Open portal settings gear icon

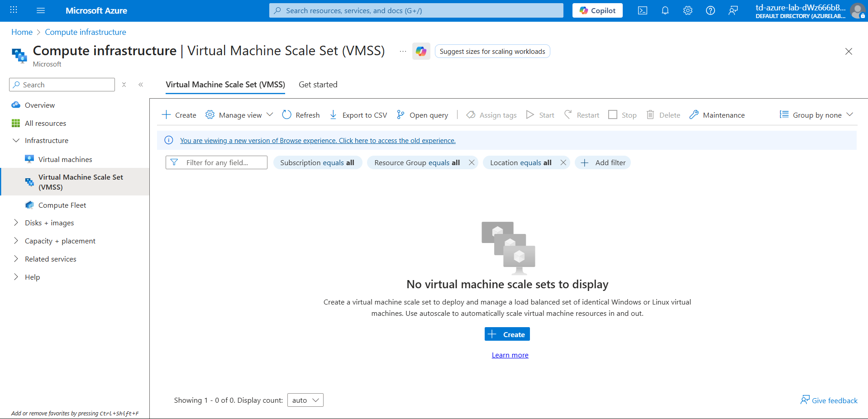[x=687, y=10]
